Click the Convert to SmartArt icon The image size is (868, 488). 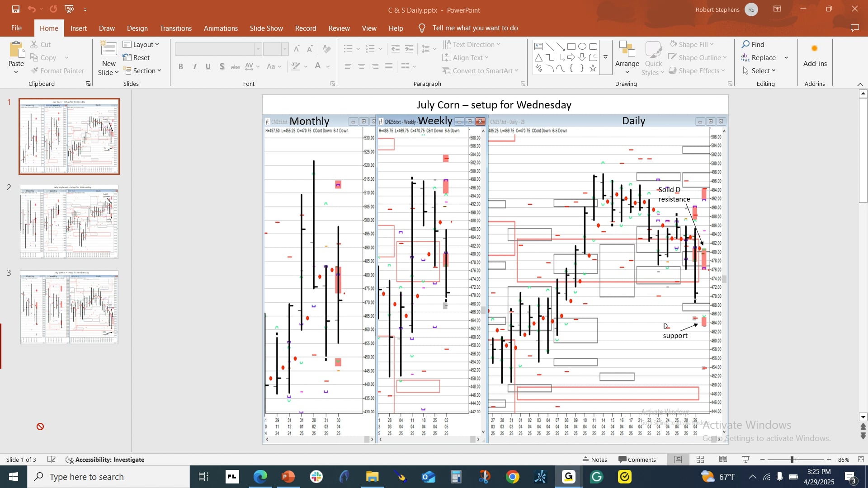(x=447, y=70)
